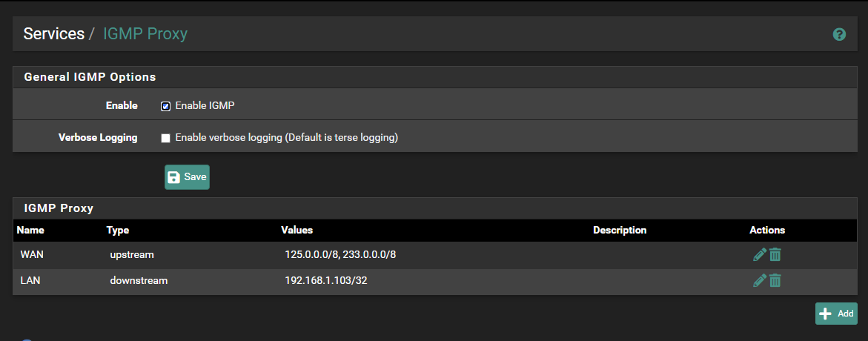Tick the Enable verbose logging checkbox

tap(165, 139)
